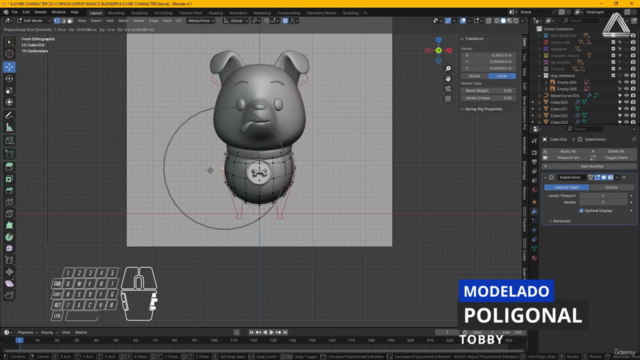Switch to the UV Editing workspace tab
Image resolution: width=640 pixels, height=360 pixels.
(x=163, y=13)
